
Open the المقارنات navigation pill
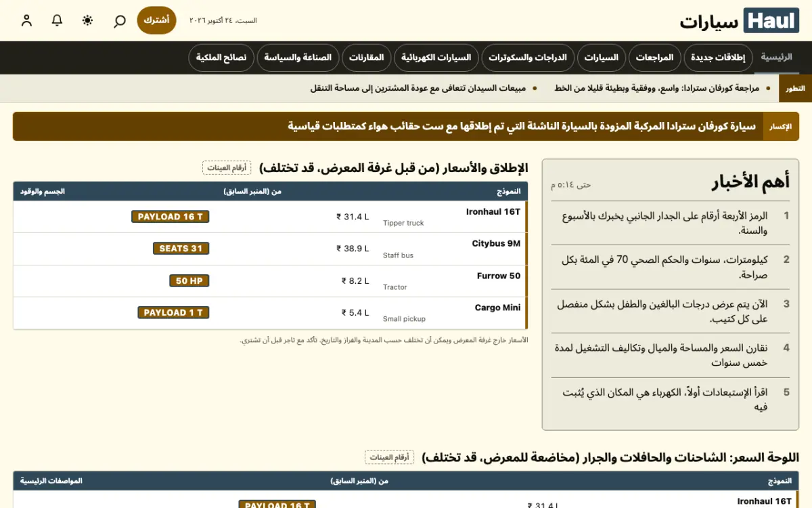coord(366,58)
